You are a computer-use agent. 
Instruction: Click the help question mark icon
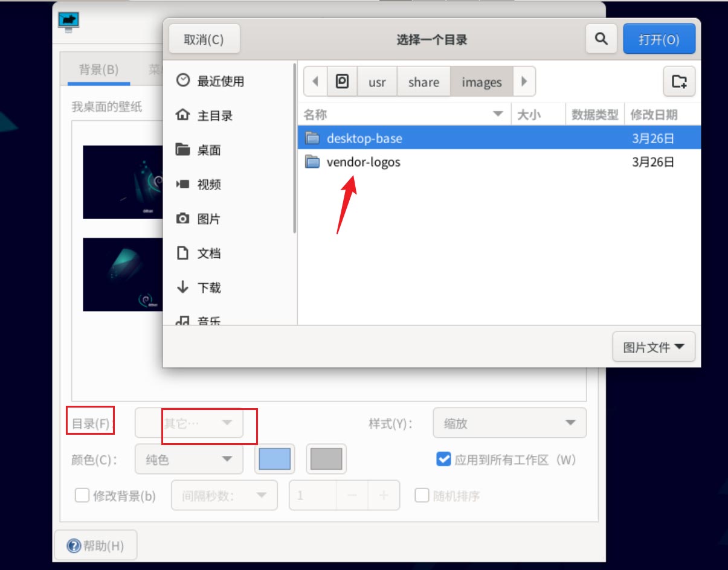pos(74,546)
